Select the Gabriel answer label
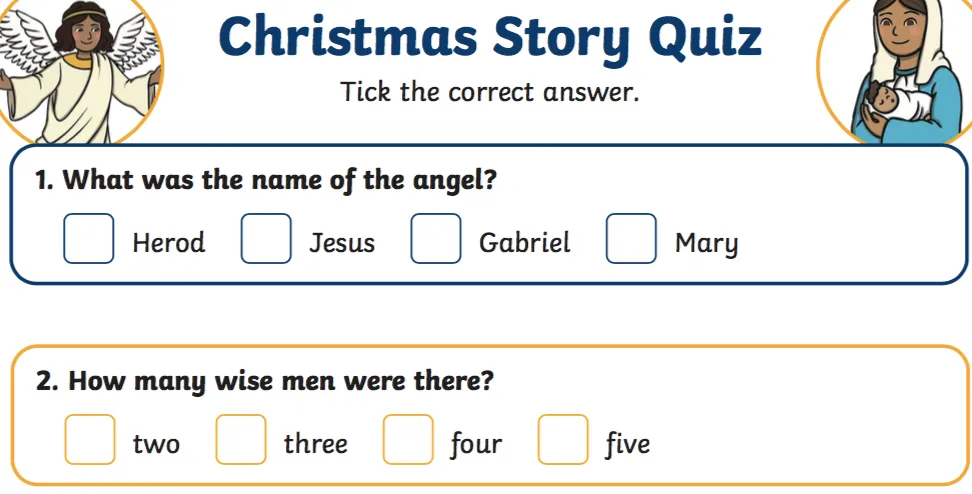 tap(524, 243)
